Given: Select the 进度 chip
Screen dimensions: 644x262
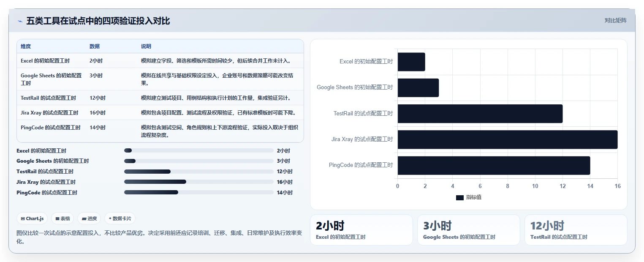Looking at the screenshot, I should 89,218.
